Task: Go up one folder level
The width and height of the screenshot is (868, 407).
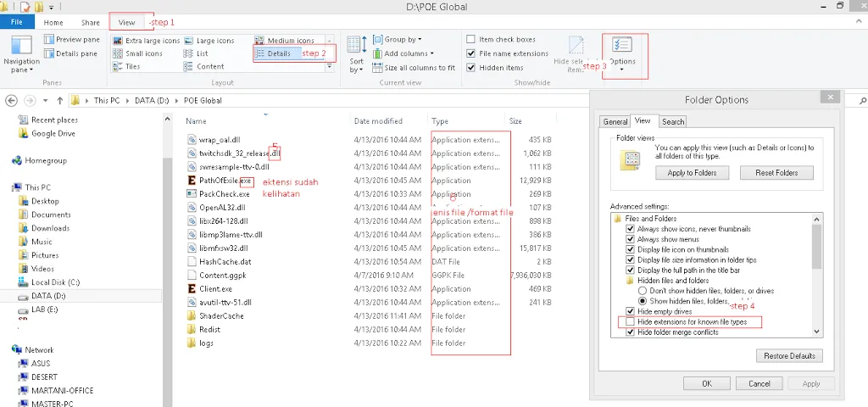Action: coord(60,101)
